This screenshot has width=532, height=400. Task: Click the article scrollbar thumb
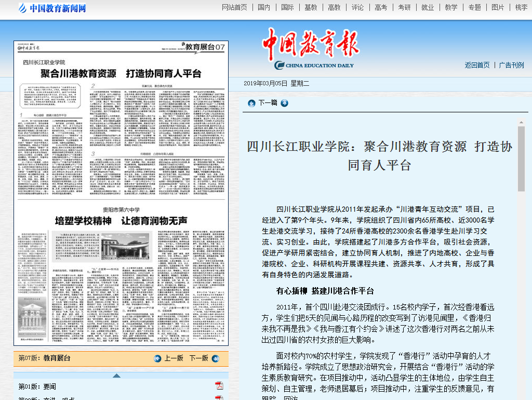(521, 159)
